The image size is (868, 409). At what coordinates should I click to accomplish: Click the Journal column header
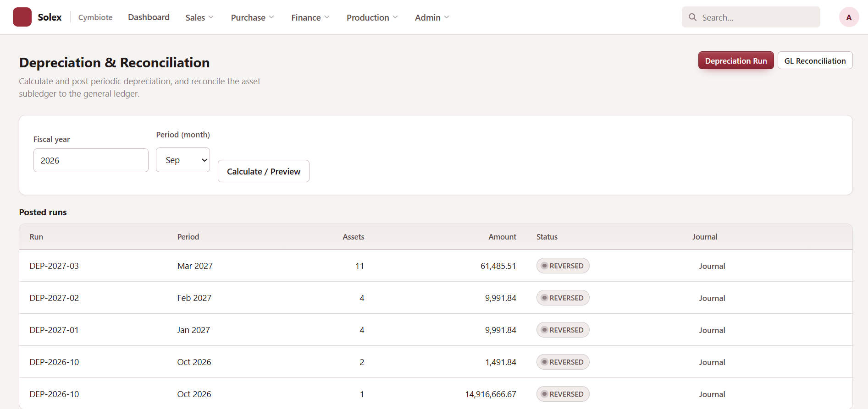705,237
